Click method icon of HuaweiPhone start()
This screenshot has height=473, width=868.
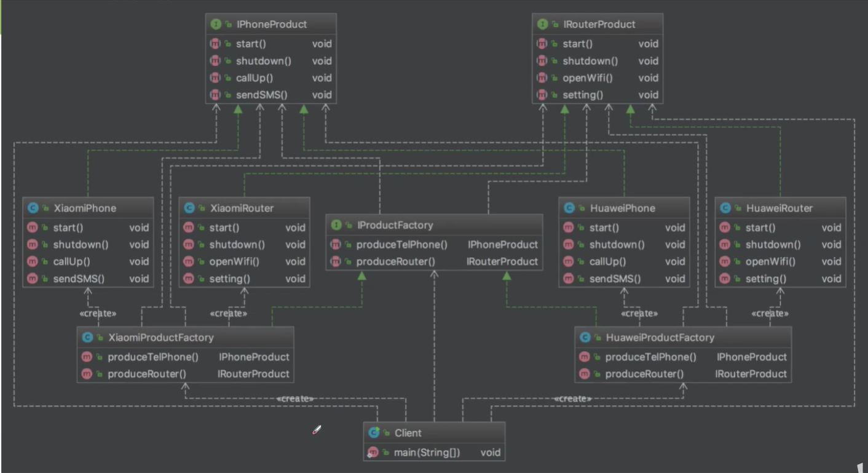(569, 228)
